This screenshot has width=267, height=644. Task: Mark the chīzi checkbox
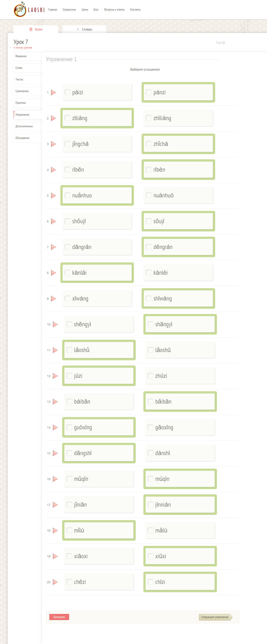[150, 582]
